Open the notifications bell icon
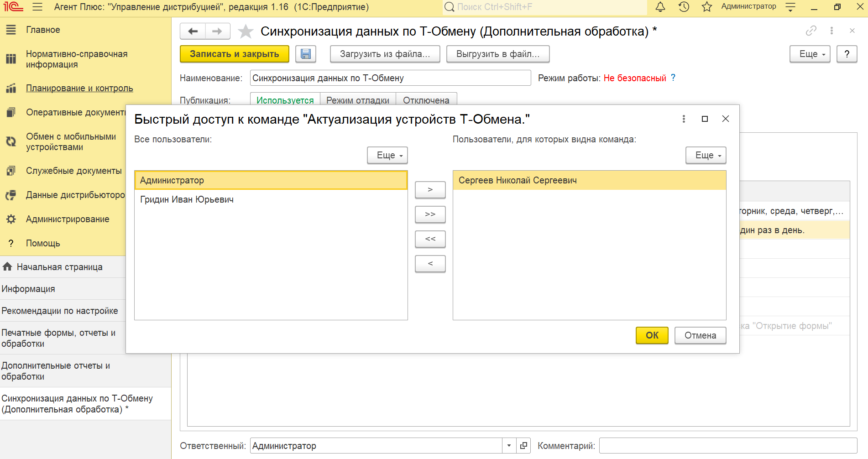 pos(660,7)
